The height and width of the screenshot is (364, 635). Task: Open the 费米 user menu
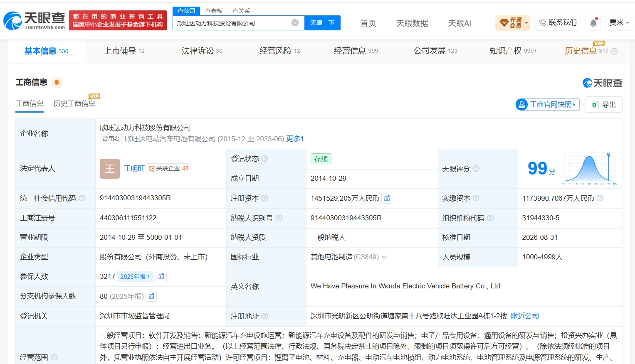pos(619,23)
